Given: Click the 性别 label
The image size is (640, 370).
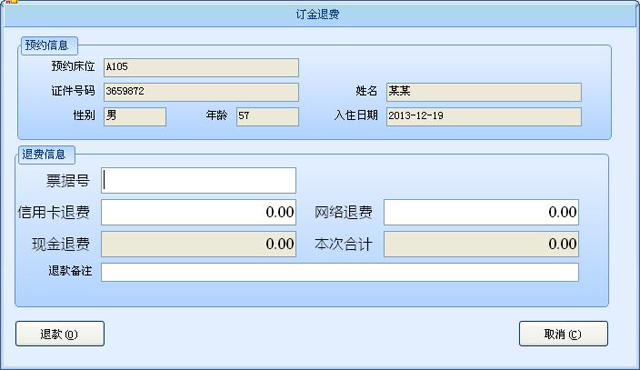Looking at the screenshot, I should (84, 115).
